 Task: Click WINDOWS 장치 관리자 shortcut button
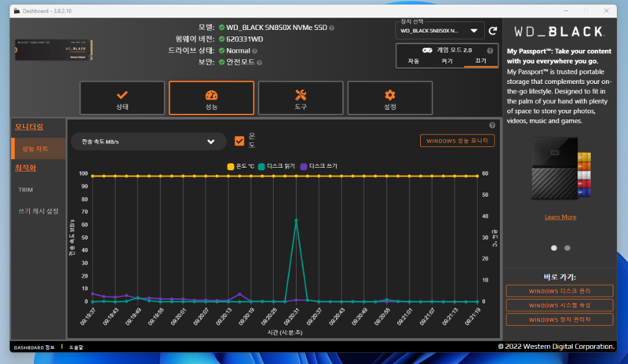[560, 319]
